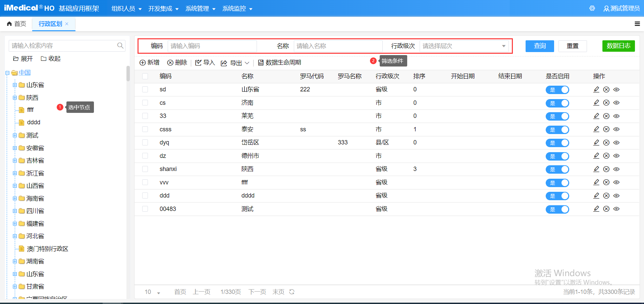Toggle the enabled switch for row shanxi
This screenshot has height=304, width=644.
pyautogui.click(x=557, y=169)
